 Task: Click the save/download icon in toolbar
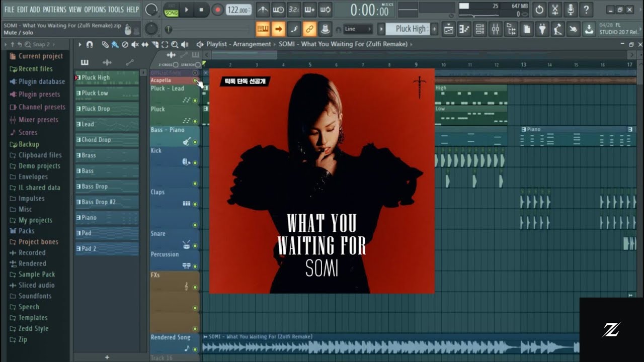pos(589,29)
